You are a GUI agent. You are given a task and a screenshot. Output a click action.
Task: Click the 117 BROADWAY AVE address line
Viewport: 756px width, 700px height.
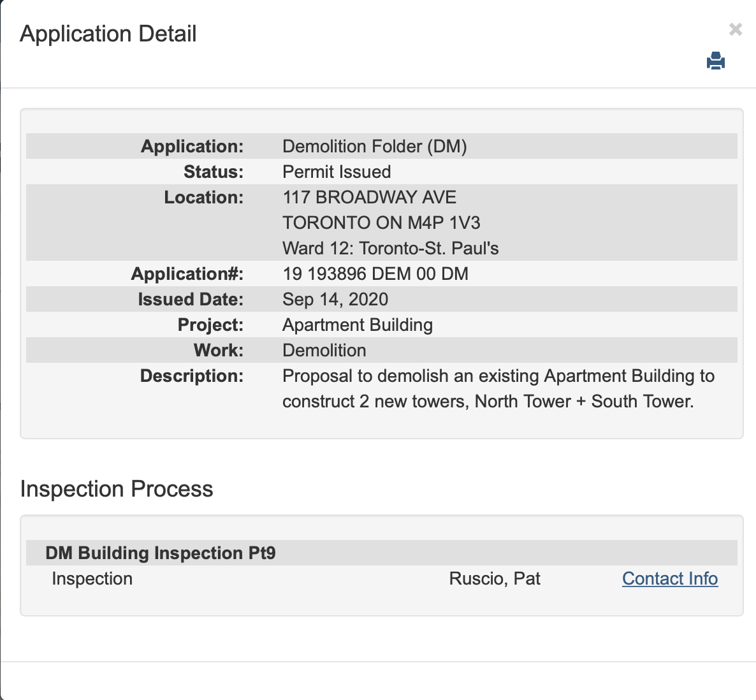[x=370, y=197]
